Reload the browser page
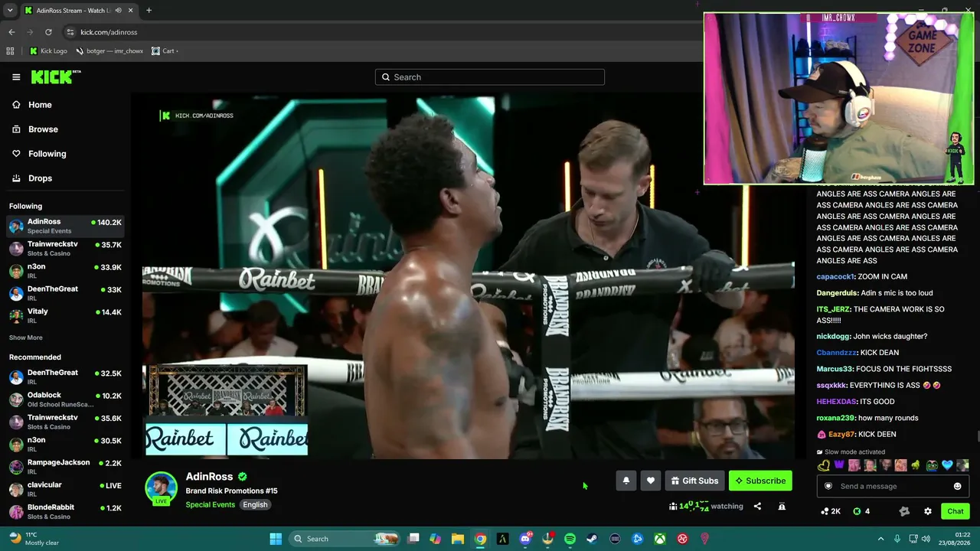The image size is (980, 551). 48,32
